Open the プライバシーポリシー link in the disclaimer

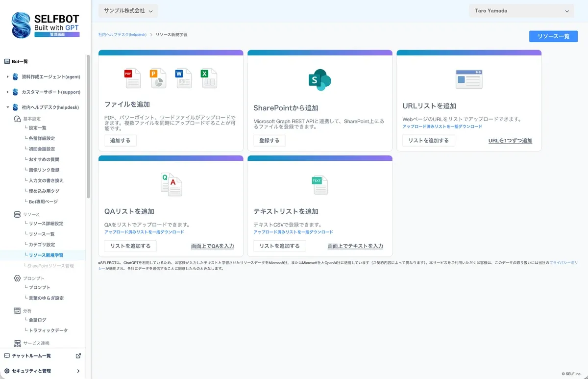click(x=563, y=263)
